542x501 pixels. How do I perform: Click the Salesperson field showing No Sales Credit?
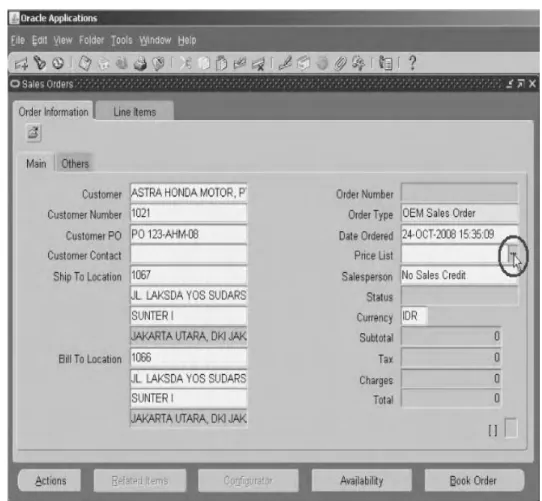[x=459, y=275]
